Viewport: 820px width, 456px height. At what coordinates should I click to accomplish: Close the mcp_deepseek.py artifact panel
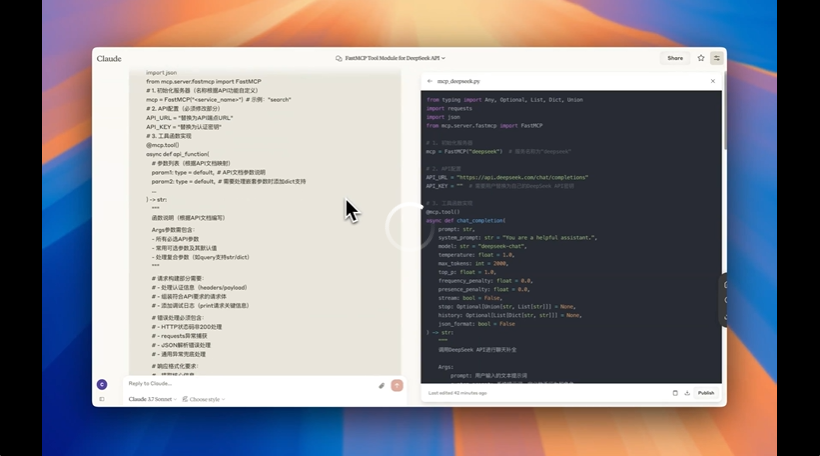click(712, 81)
